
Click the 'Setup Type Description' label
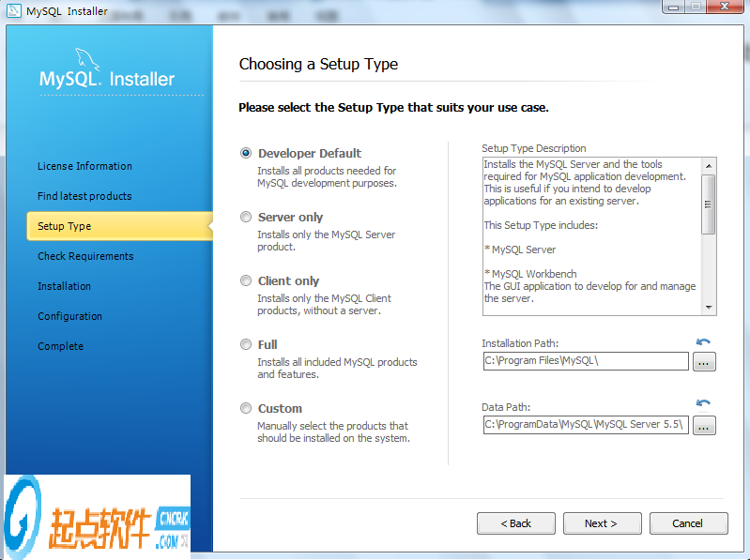tap(534, 148)
